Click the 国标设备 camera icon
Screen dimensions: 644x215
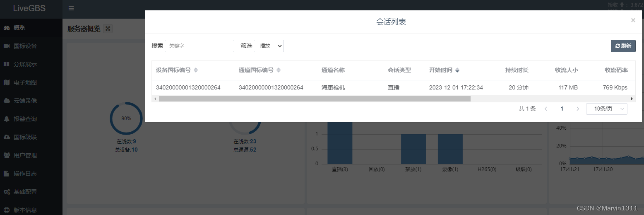[x=7, y=46]
